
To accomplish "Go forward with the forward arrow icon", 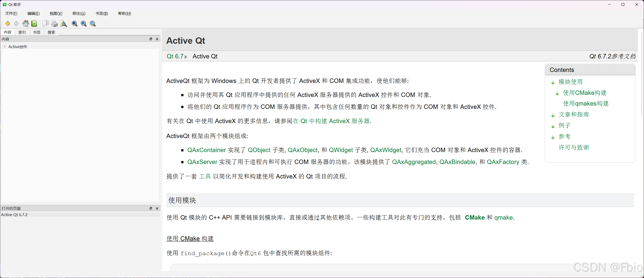I will pyautogui.click(x=17, y=24).
